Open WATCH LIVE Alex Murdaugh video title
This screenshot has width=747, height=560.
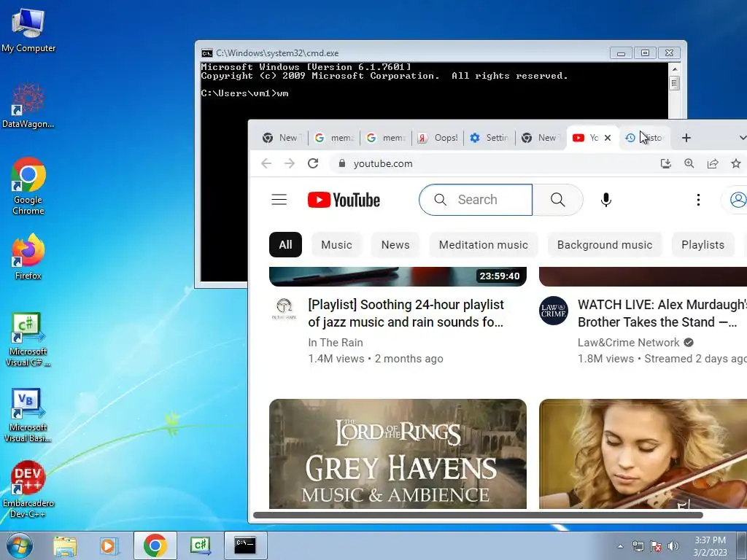pyautogui.click(x=662, y=314)
